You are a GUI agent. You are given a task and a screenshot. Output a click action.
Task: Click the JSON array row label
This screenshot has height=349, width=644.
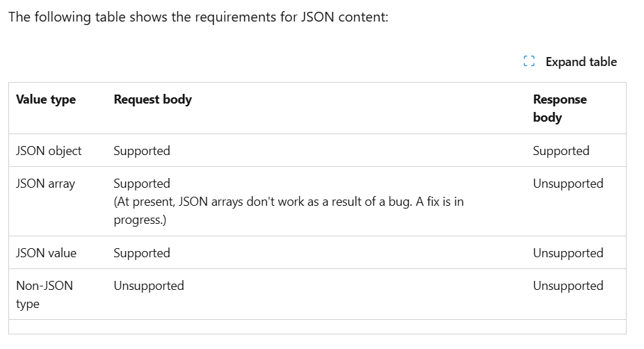click(46, 184)
